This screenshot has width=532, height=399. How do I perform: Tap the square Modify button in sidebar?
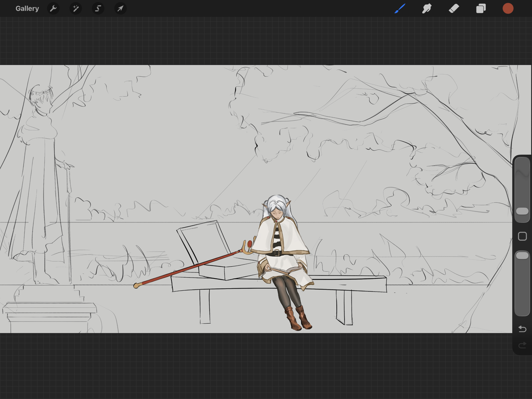522,236
